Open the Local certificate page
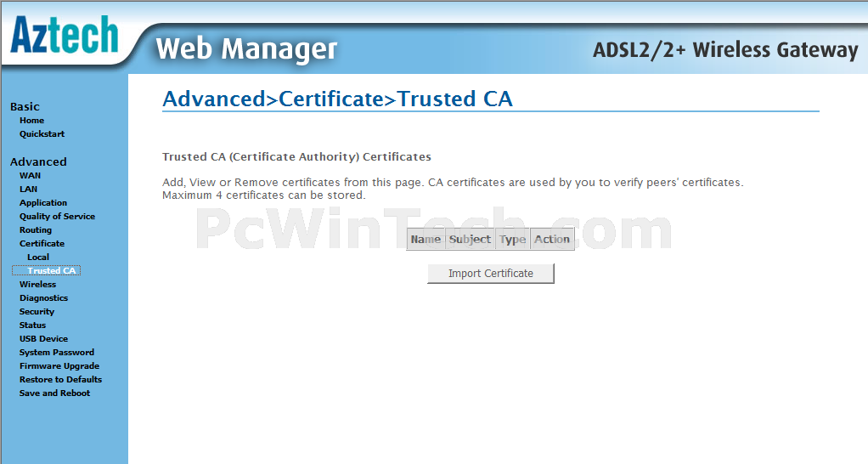This screenshot has width=868, height=464. (38, 257)
